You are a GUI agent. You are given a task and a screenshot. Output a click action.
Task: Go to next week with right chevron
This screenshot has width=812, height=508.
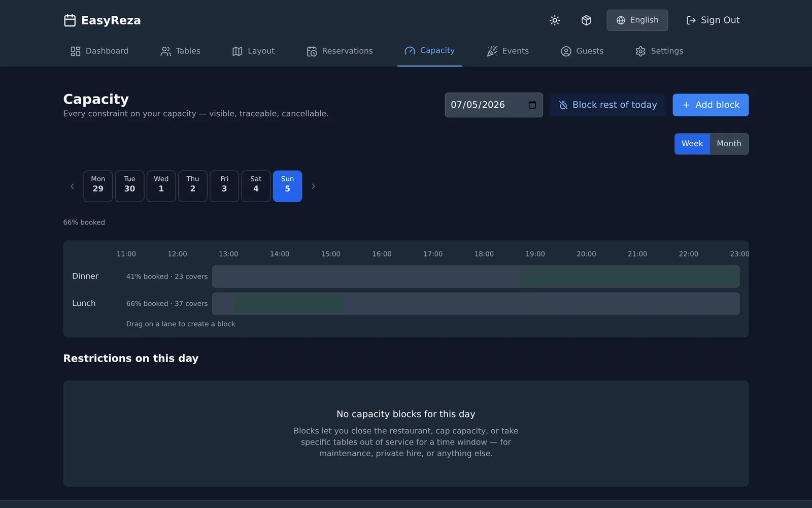(313, 186)
